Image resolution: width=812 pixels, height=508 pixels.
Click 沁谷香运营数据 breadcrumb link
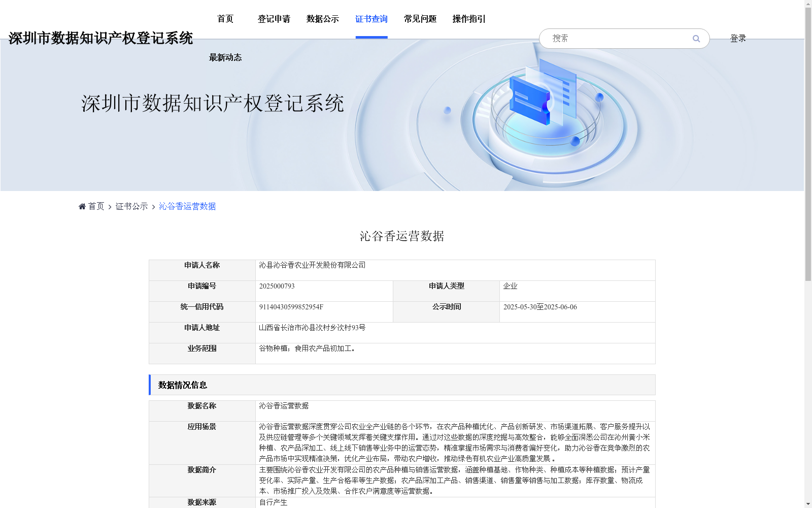[188, 206]
